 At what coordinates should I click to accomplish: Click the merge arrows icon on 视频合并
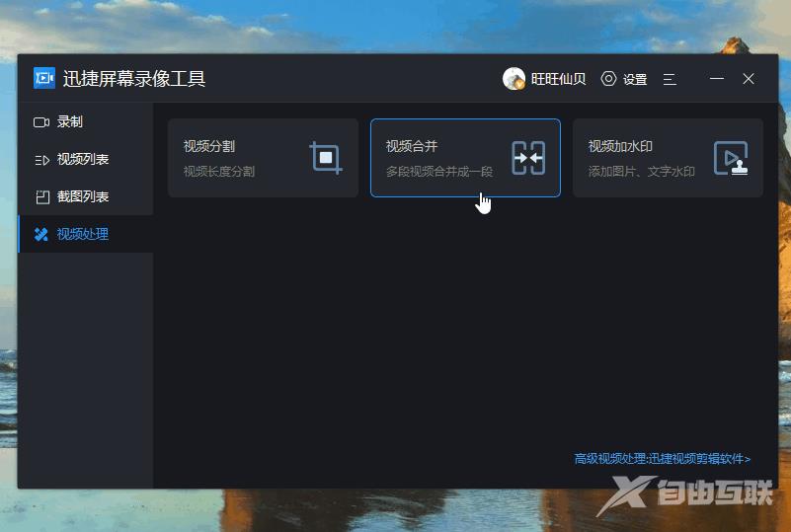click(x=528, y=158)
